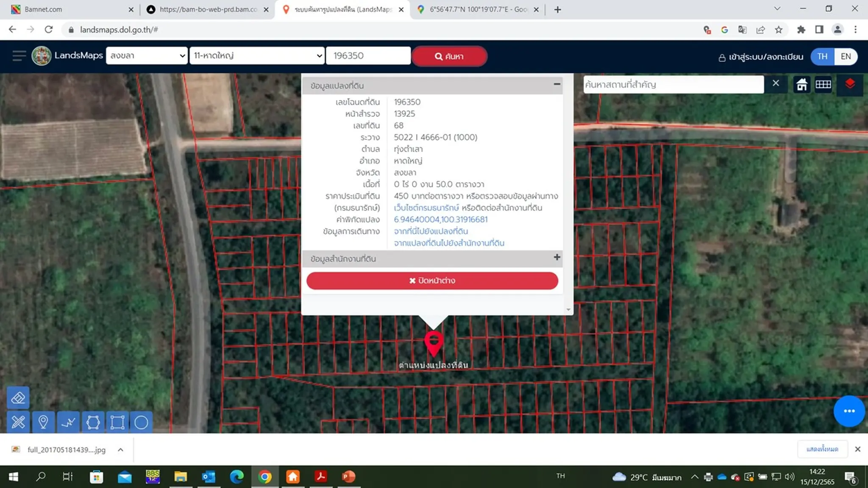
Task: Click the home building icon
Action: [x=801, y=84]
